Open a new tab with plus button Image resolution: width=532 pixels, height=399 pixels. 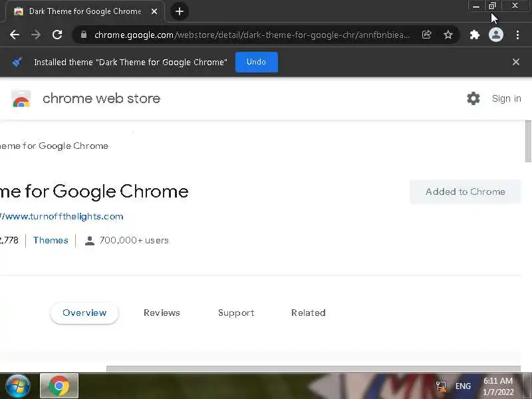coord(179,11)
